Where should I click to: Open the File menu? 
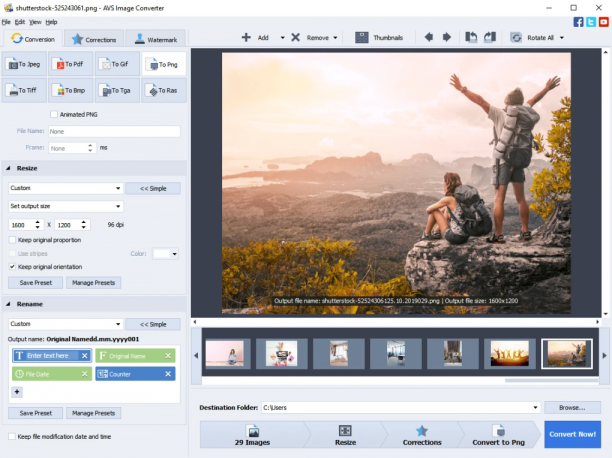[x=6, y=22]
